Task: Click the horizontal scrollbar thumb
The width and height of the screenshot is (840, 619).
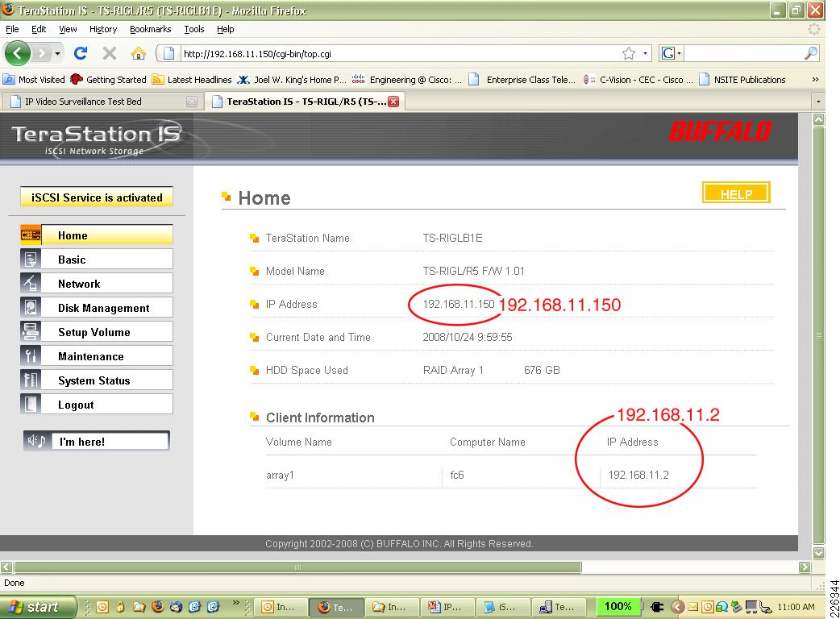Action: coord(297,567)
